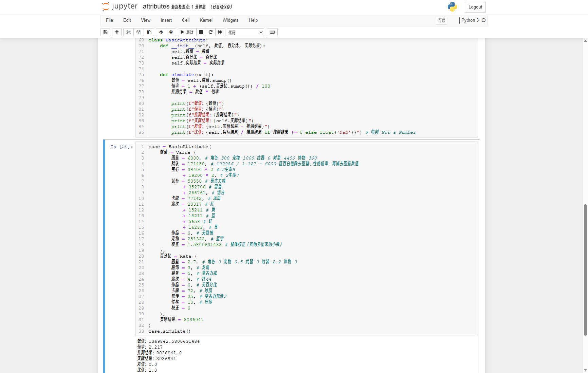Open the Widgets menu
This screenshot has width=588, height=373.
(x=231, y=20)
